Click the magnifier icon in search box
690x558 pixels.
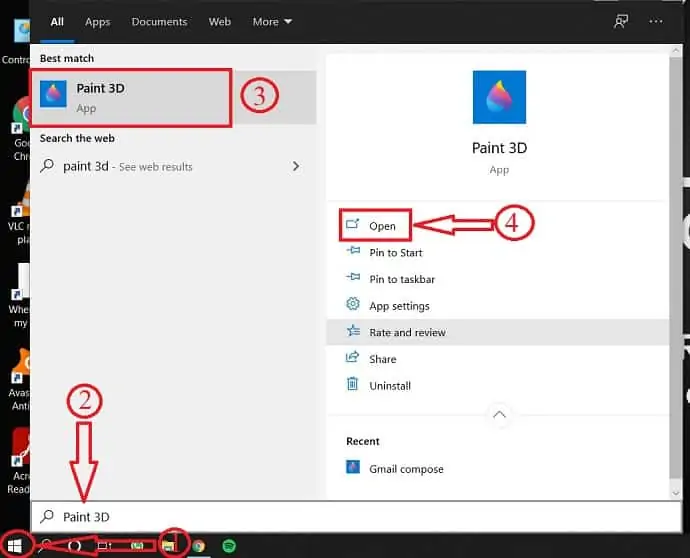(47, 517)
